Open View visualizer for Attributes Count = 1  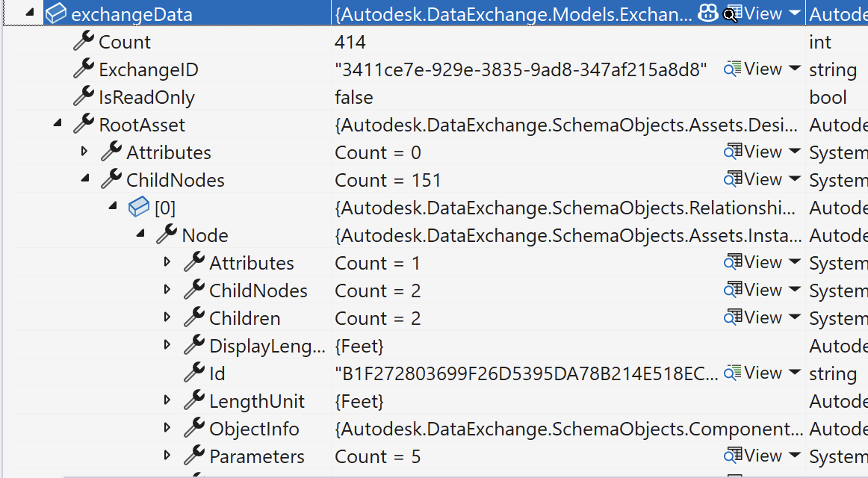[x=753, y=262]
